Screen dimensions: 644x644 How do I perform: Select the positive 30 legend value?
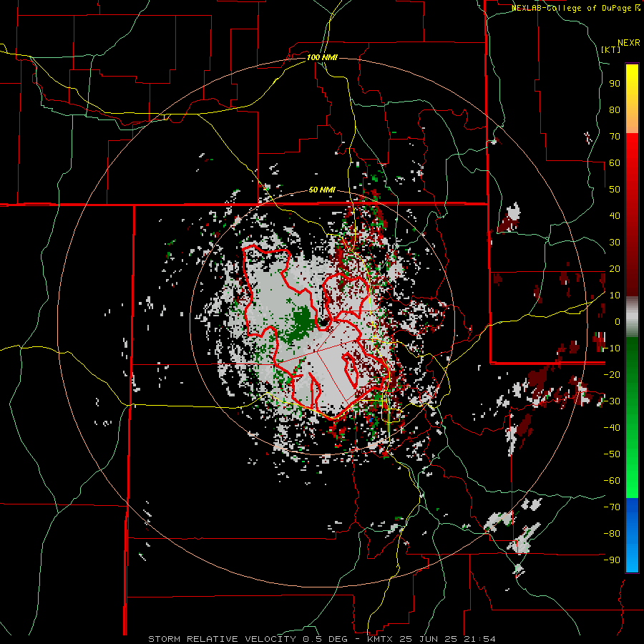[x=615, y=243]
